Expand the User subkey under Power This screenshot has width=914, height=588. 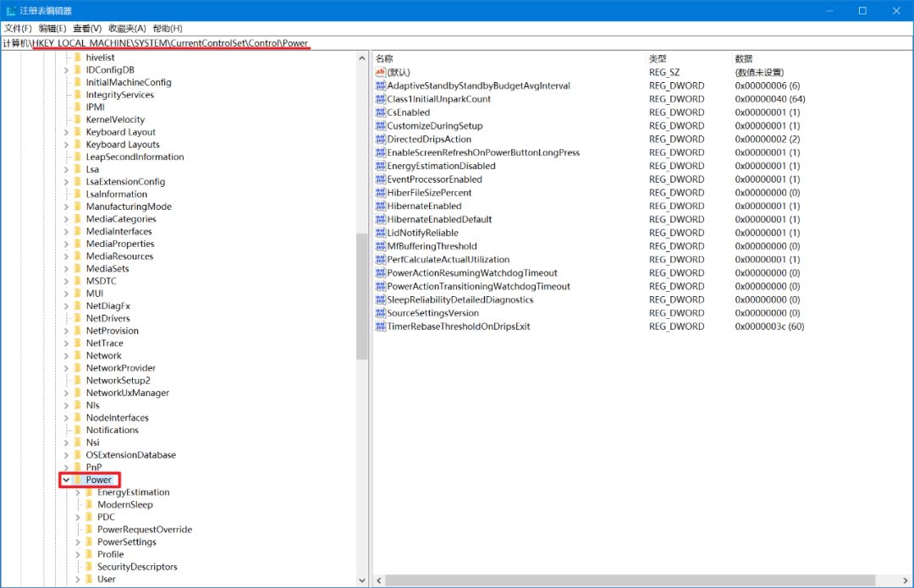pyautogui.click(x=78, y=580)
